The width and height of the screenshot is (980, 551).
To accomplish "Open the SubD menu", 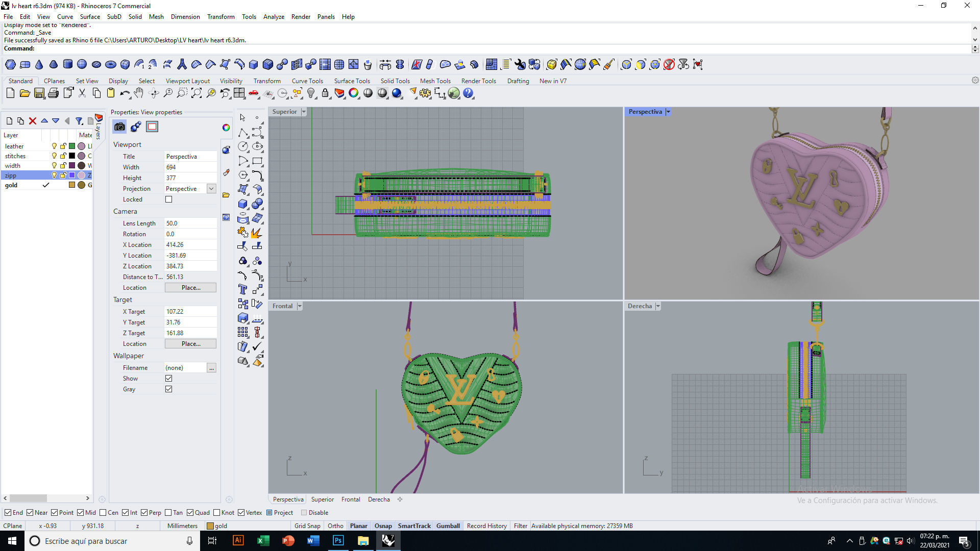I will click(x=114, y=17).
